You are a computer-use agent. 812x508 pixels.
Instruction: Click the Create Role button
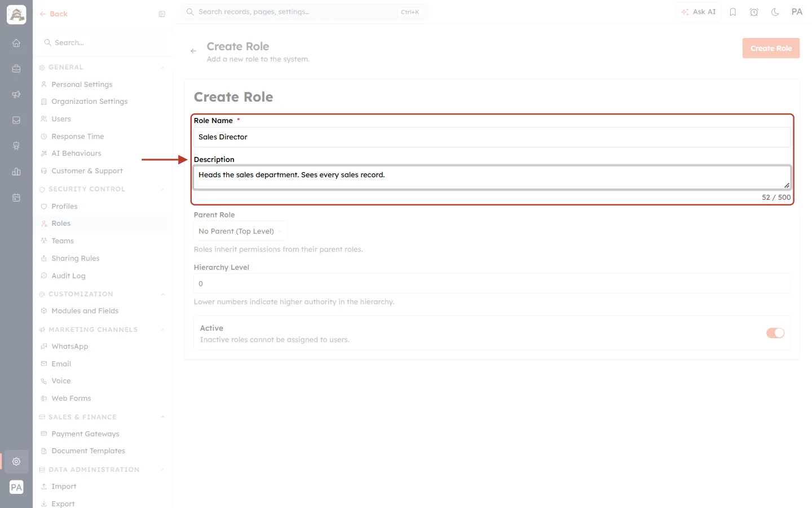(x=771, y=49)
